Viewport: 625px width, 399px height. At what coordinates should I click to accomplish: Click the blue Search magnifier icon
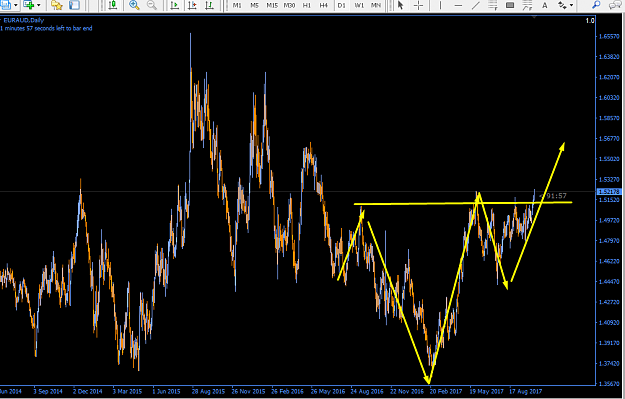[596, 5]
